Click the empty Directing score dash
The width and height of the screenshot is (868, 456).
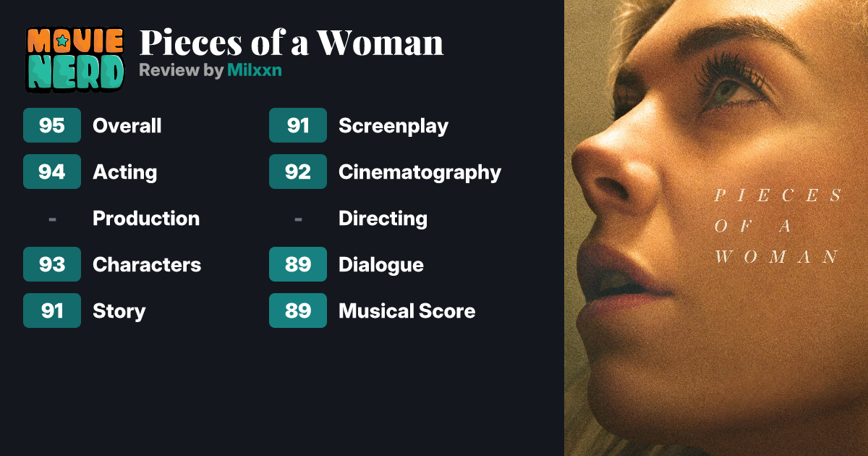tap(298, 218)
